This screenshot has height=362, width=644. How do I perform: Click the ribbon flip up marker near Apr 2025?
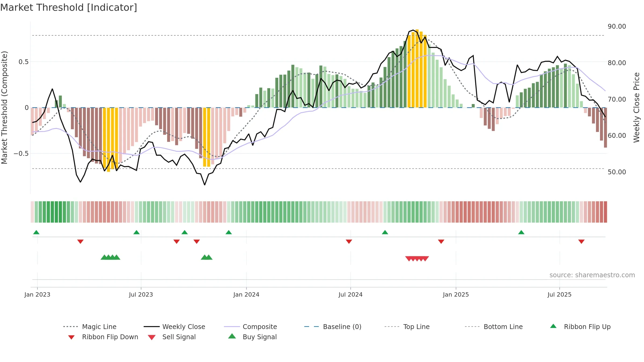pyautogui.click(x=521, y=232)
